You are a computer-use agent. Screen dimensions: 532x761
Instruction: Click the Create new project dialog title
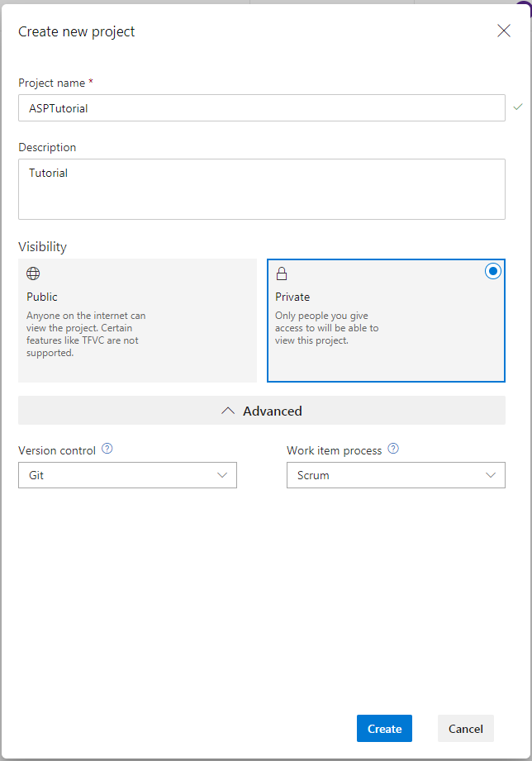77,32
